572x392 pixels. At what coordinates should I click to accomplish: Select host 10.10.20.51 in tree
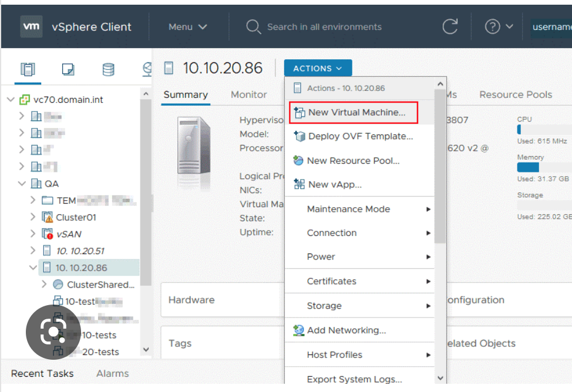coord(80,251)
